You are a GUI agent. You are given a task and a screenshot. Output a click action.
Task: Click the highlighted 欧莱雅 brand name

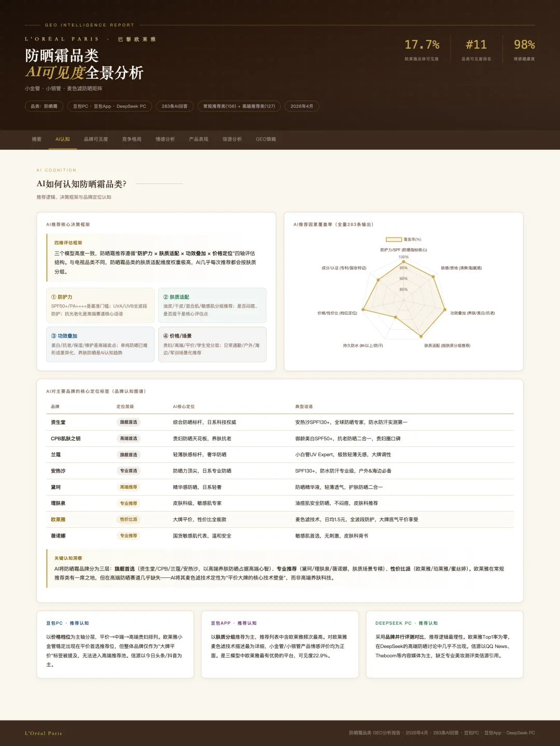[58, 519]
